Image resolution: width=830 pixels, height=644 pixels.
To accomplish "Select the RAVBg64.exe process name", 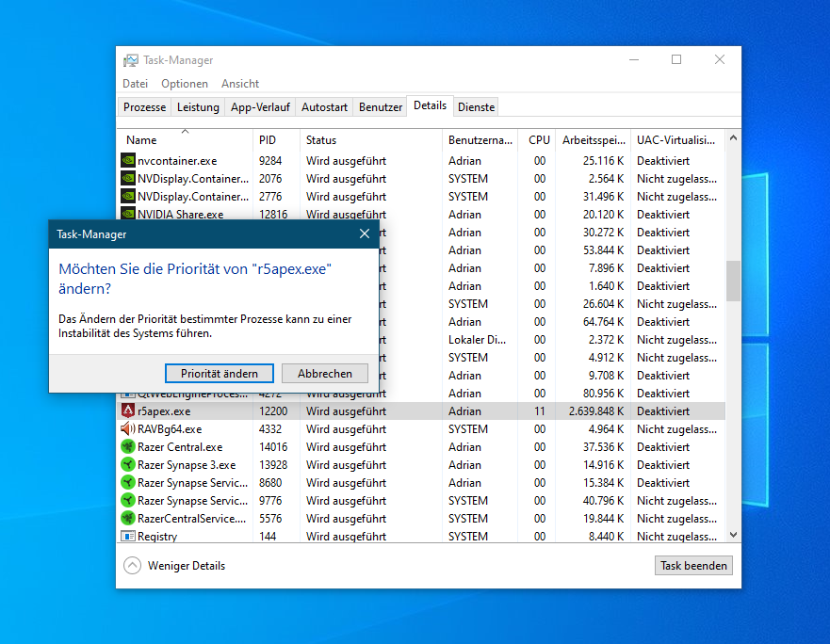I will 170,428.
